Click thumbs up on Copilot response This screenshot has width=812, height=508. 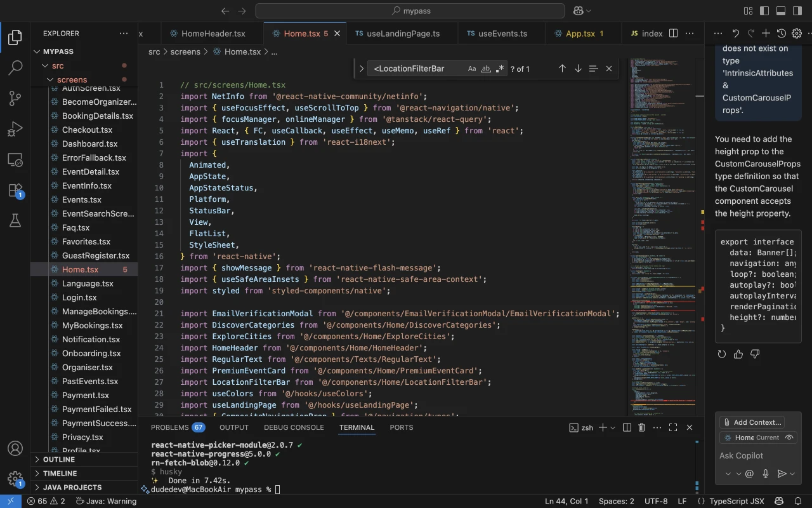[x=738, y=354]
